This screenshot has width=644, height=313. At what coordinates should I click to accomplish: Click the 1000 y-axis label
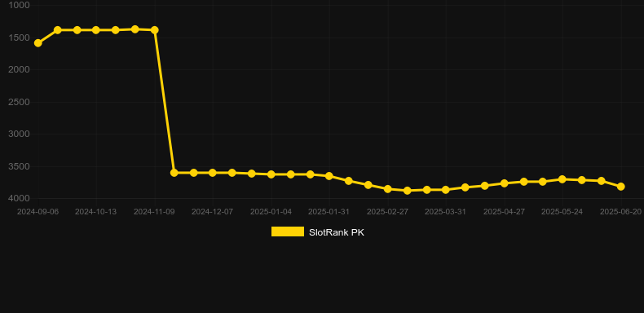pyautogui.click(x=20, y=5)
